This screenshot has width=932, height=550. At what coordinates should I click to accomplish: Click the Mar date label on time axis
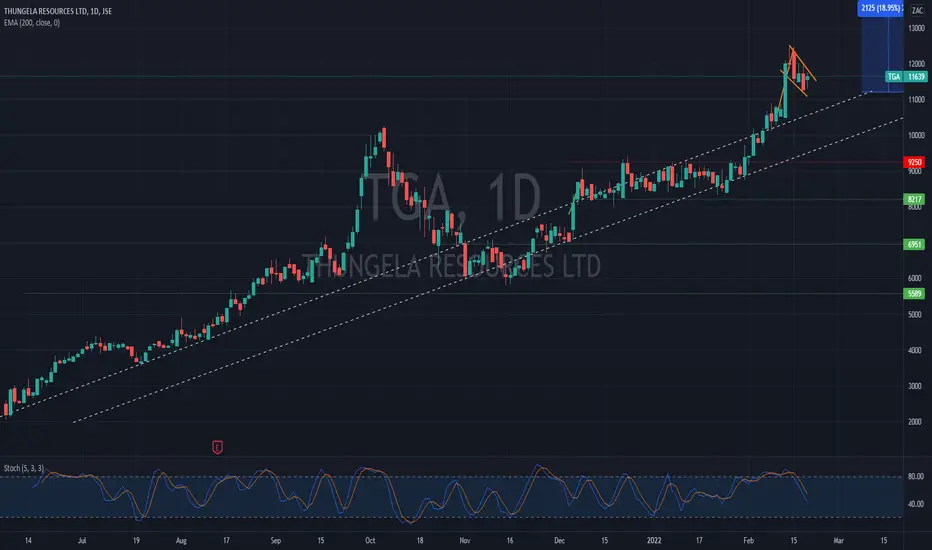[838, 540]
